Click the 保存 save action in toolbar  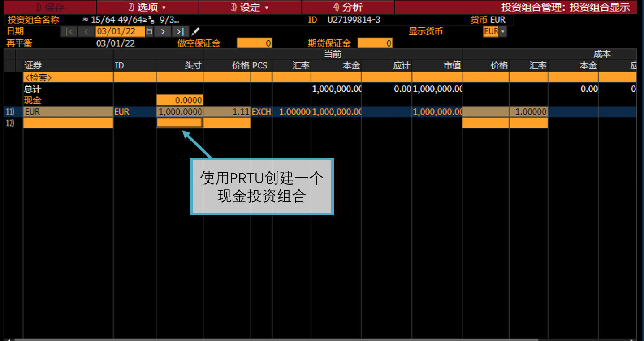pyautogui.click(x=48, y=7)
